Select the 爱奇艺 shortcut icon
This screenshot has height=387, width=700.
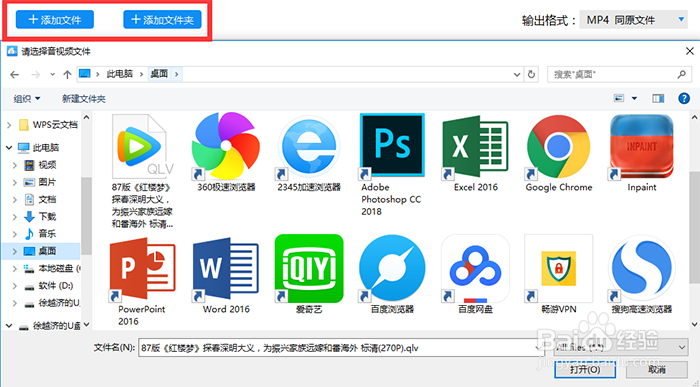309,275
